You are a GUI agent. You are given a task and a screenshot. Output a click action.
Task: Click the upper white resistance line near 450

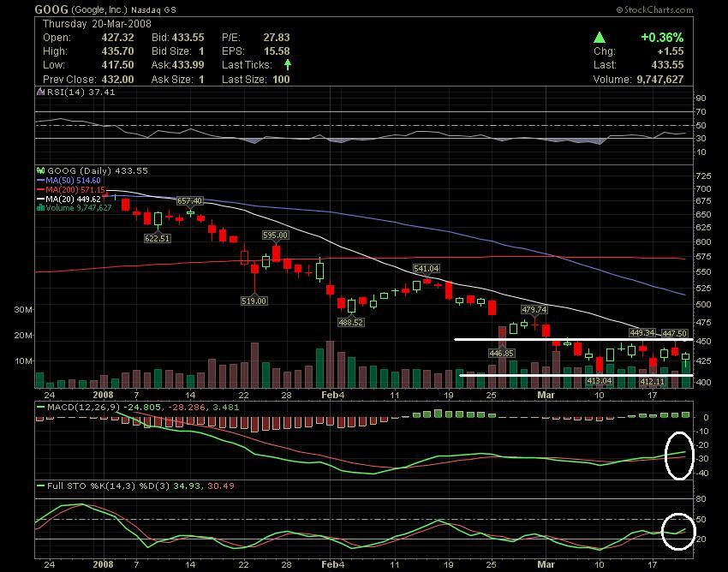point(573,339)
